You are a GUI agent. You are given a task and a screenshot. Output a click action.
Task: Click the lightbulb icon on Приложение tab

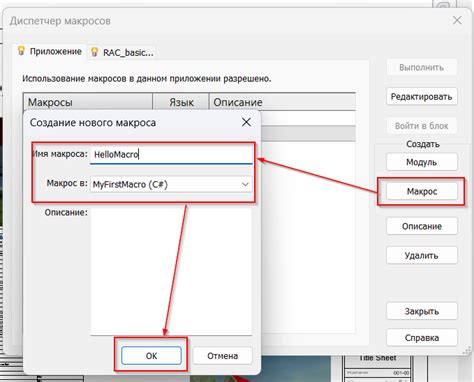pos(21,51)
